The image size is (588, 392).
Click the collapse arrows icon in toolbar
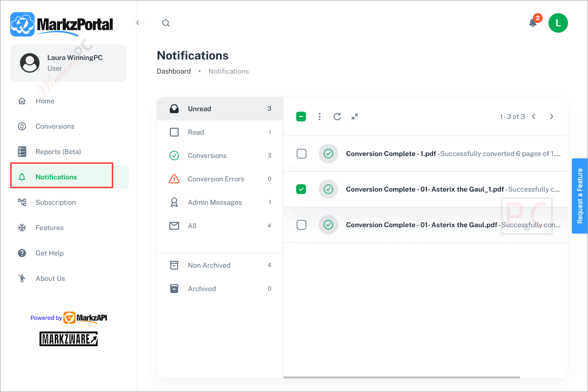tap(355, 117)
